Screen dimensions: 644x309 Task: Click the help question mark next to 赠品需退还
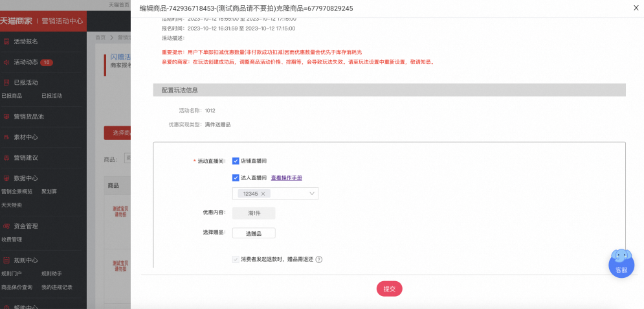[318, 260]
